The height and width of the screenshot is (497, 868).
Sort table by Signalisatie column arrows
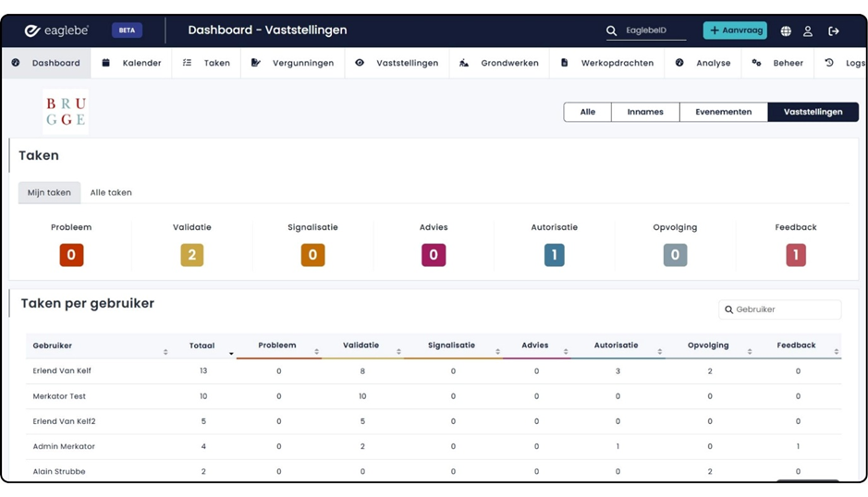tap(497, 351)
